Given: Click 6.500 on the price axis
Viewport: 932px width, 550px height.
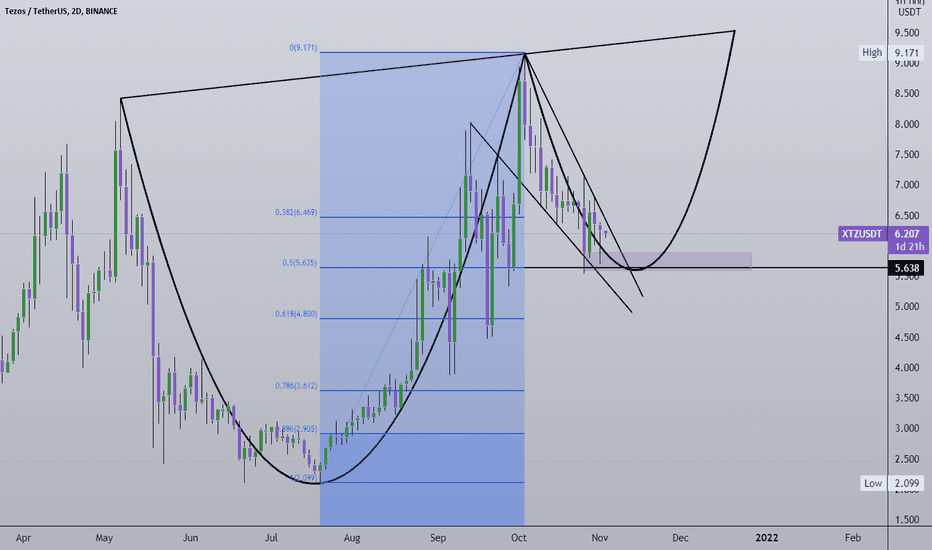Looking at the screenshot, I should point(907,216).
